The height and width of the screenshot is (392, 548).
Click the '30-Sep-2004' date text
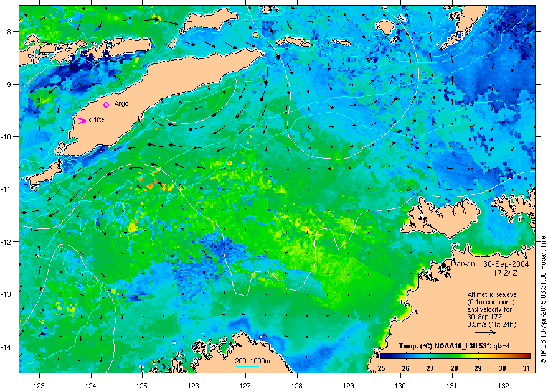506,264
